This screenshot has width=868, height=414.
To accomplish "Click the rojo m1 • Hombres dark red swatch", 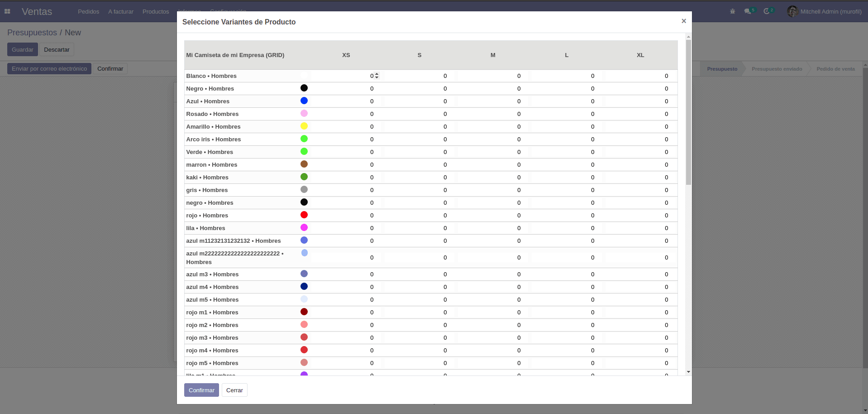I will pyautogui.click(x=304, y=312).
